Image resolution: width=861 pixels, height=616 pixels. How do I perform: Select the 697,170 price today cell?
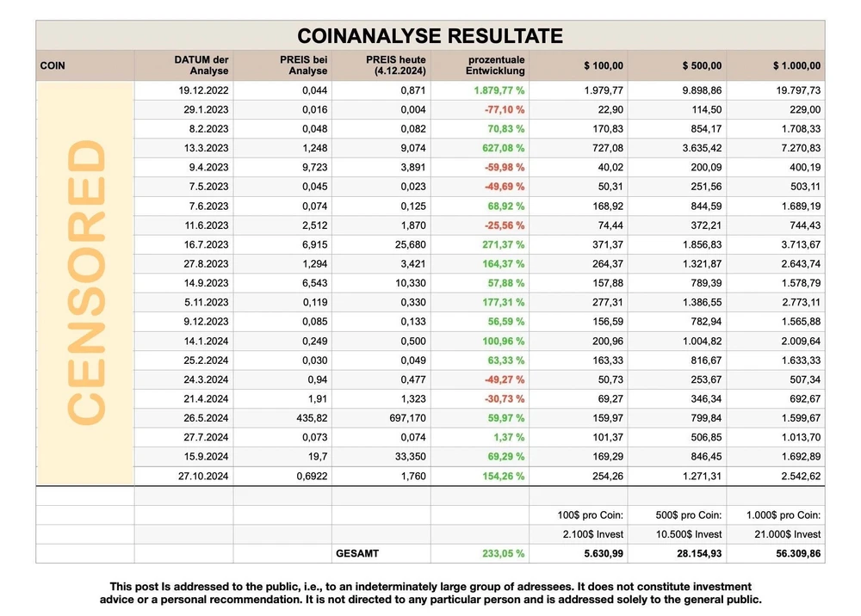click(403, 418)
